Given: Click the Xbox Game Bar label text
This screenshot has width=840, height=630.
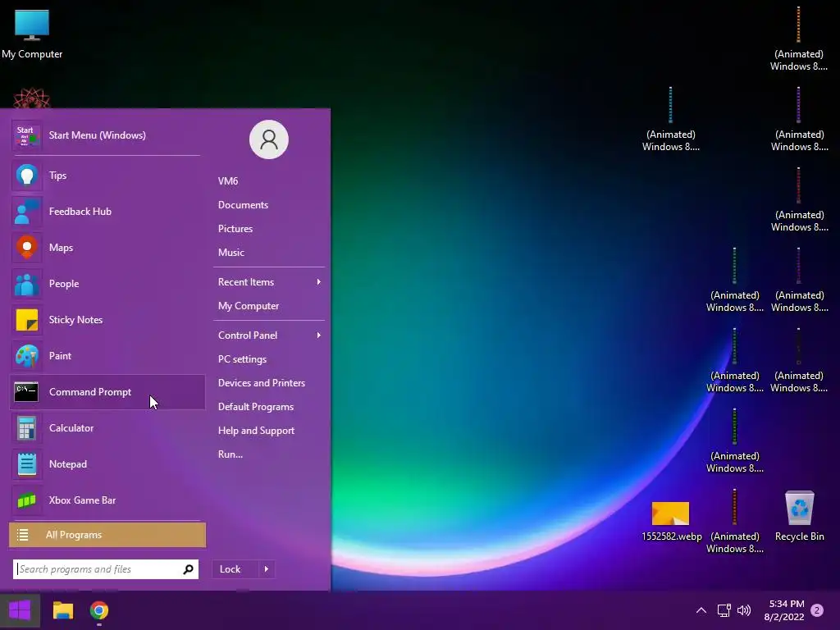Looking at the screenshot, I should click(83, 500).
